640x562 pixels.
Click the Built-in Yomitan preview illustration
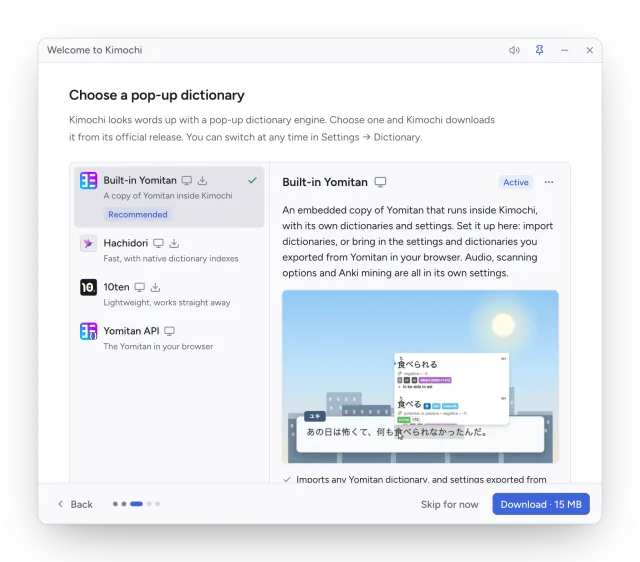click(420, 376)
